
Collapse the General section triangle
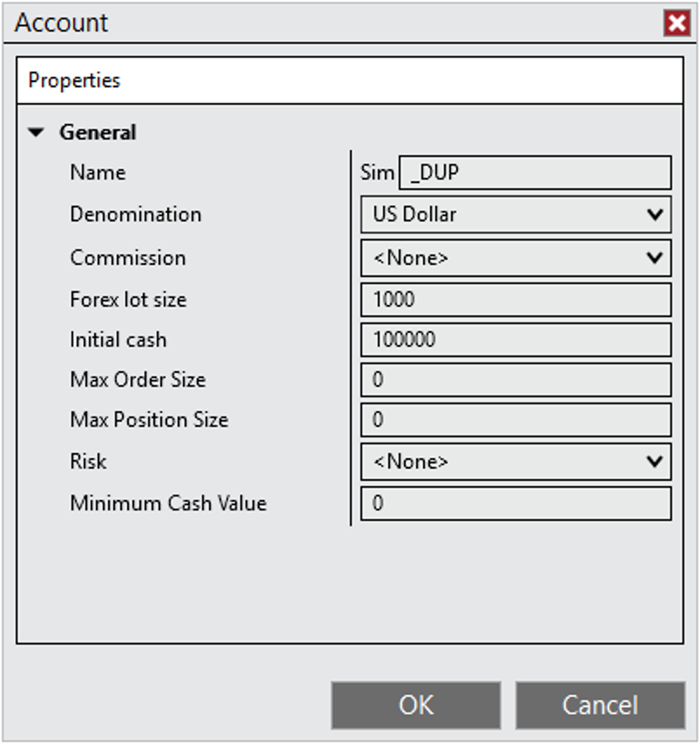point(36,132)
